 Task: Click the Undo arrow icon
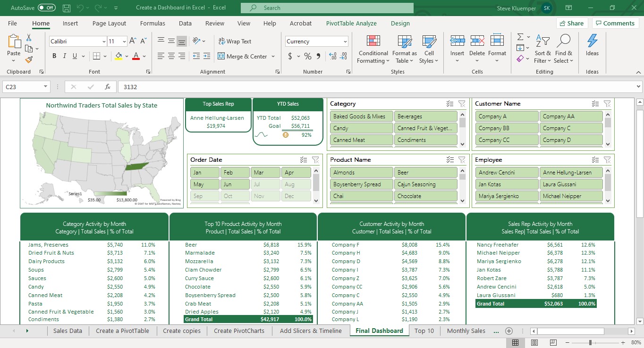pos(80,8)
